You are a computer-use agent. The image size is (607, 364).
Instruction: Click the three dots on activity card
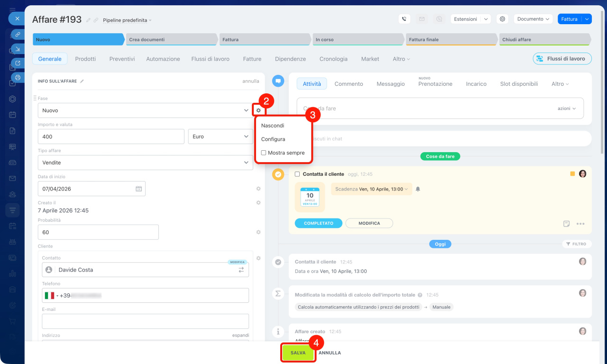pos(580,224)
